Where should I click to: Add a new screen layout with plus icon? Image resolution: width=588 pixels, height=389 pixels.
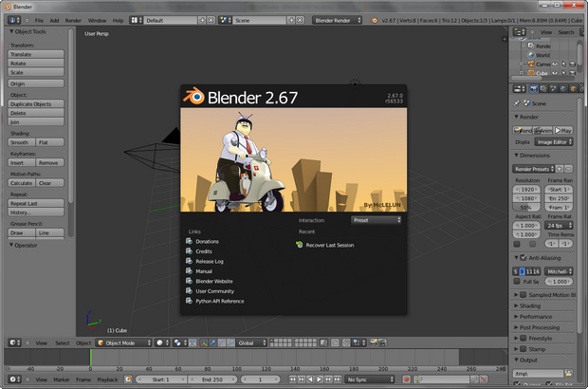[x=203, y=20]
